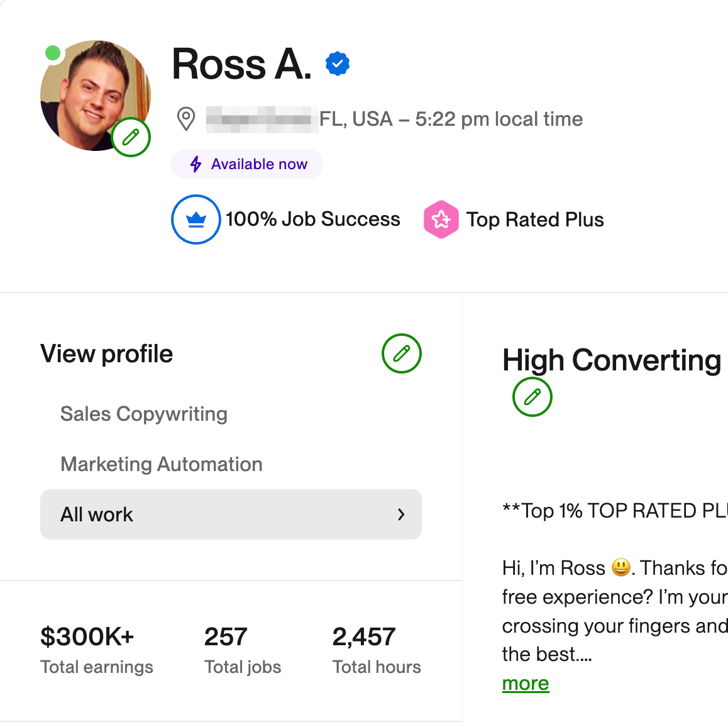728x727 pixels.
Task: Collapse the View profile section
Action: pyautogui.click(x=106, y=353)
